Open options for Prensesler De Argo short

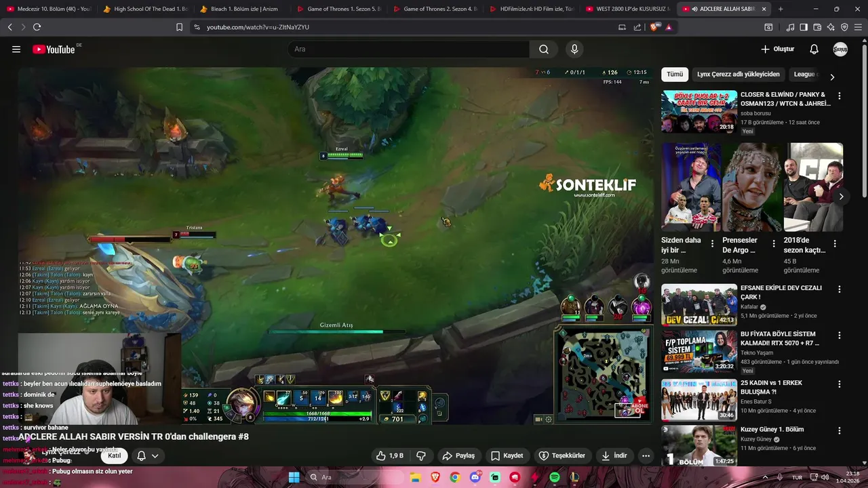774,243
